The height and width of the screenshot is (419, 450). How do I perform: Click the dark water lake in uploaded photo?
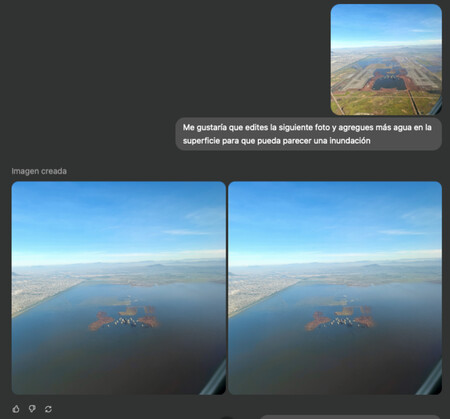tap(388, 83)
